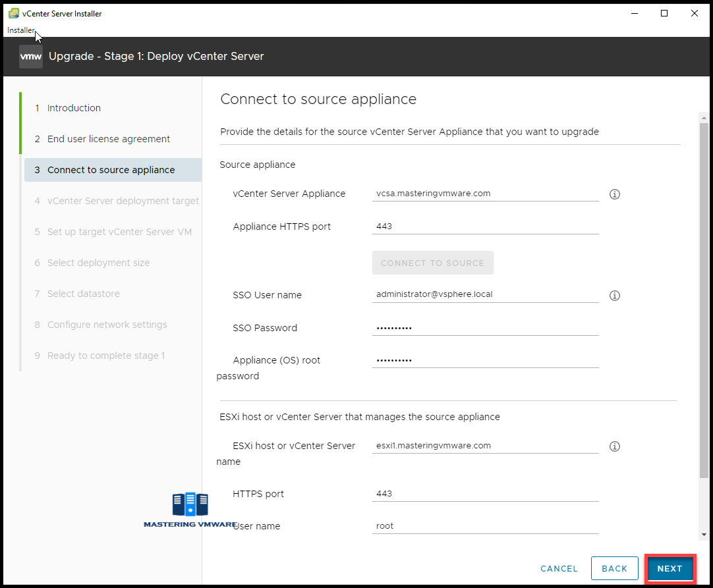Go to step 2 End user license agreement

point(108,138)
